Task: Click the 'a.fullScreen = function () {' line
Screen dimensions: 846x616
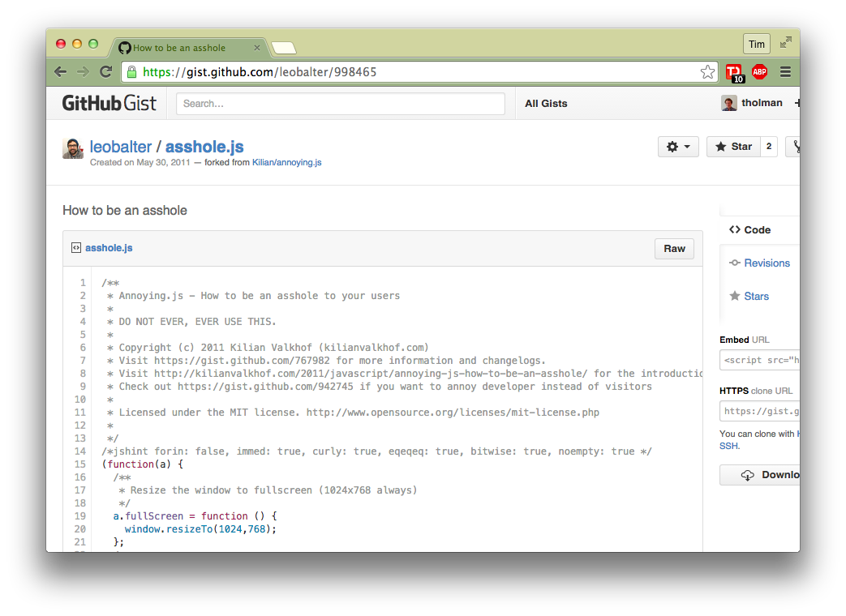Action: pos(195,515)
